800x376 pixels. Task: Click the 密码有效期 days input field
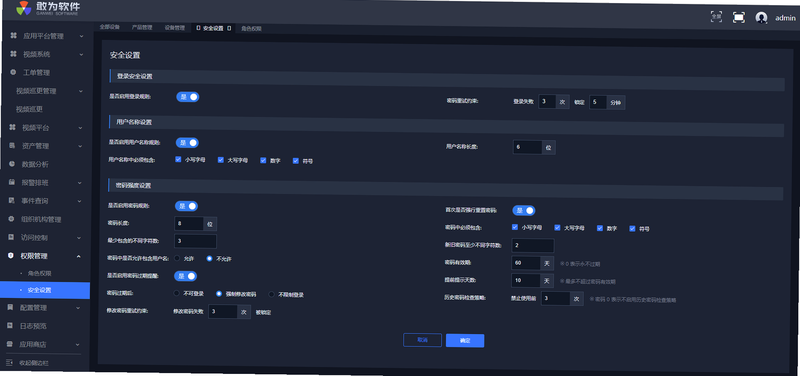525,263
